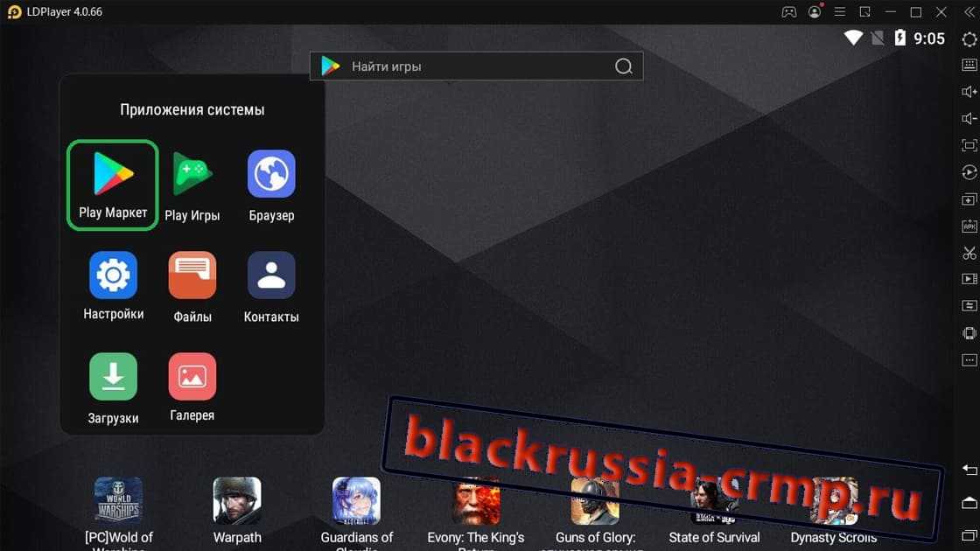This screenshot has width=980, height=551.
Task: Increase volume using sidebar speaker plus
Action: (969, 92)
